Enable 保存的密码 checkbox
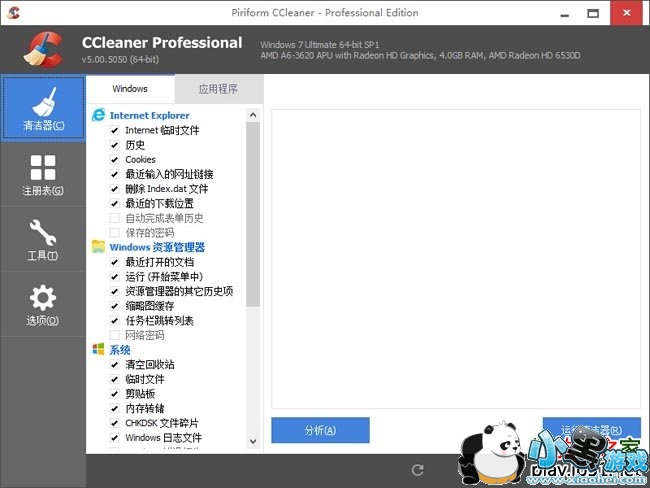The height and width of the screenshot is (488, 650). point(114,233)
